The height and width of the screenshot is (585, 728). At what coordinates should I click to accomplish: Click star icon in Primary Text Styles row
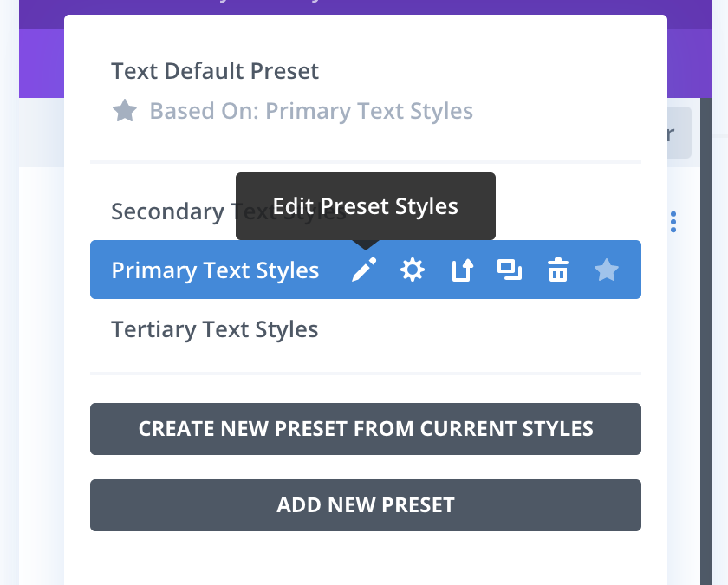click(x=606, y=270)
